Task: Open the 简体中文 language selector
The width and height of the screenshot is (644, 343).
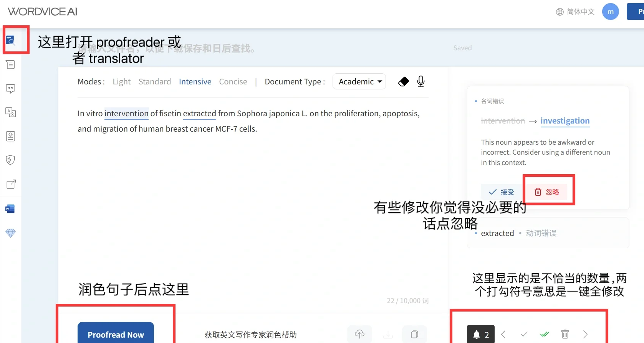Action: (x=581, y=12)
